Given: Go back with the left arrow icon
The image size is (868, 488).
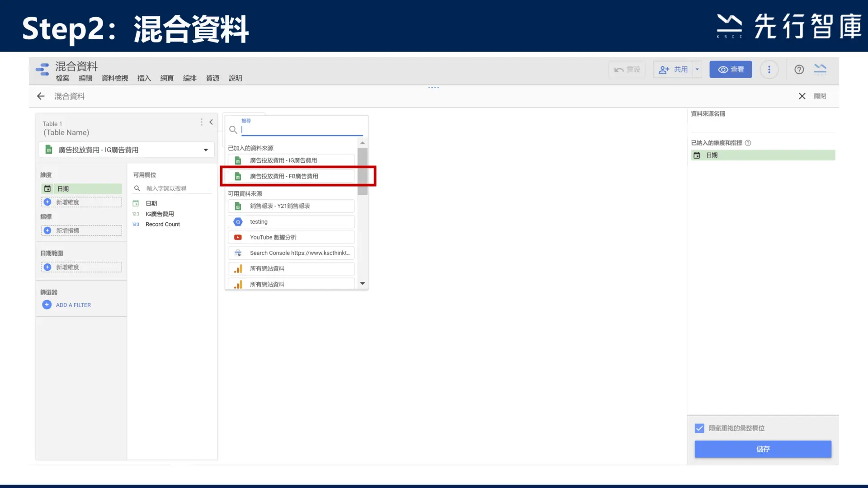Looking at the screenshot, I should [x=41, y=96].
